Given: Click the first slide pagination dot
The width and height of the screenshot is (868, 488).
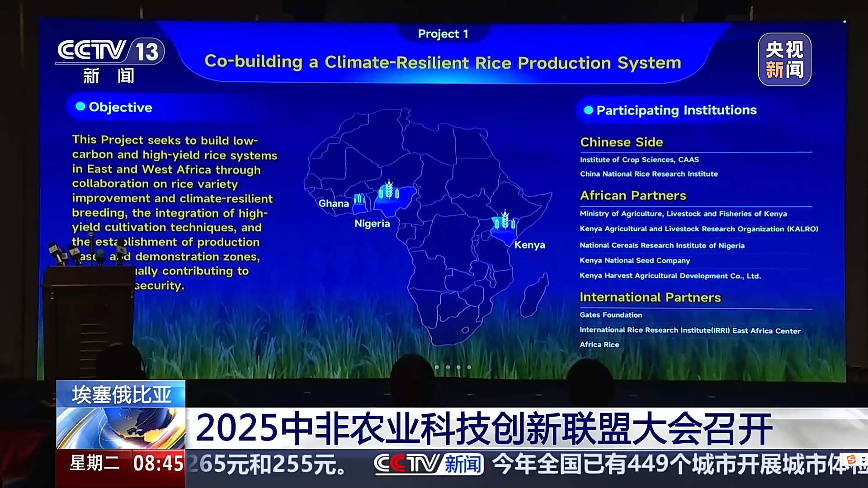Looking at the screenshot, I should click(437, 367).
